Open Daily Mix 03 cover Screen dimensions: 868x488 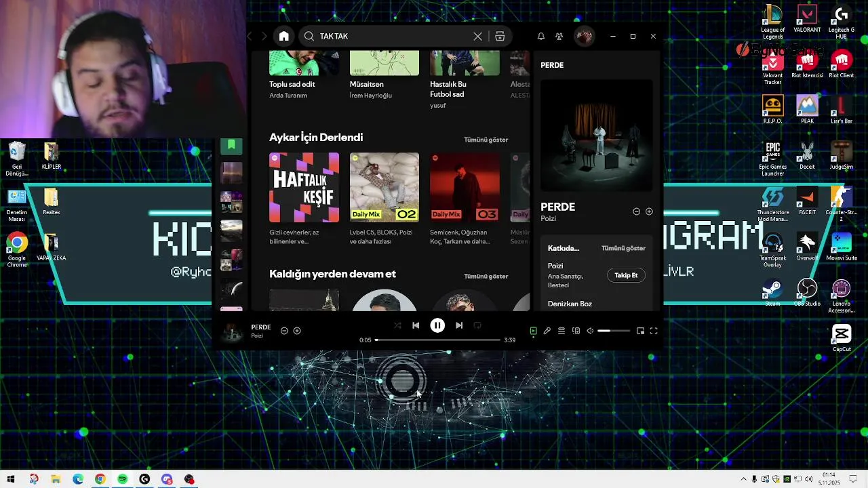(x=465, y=188)
